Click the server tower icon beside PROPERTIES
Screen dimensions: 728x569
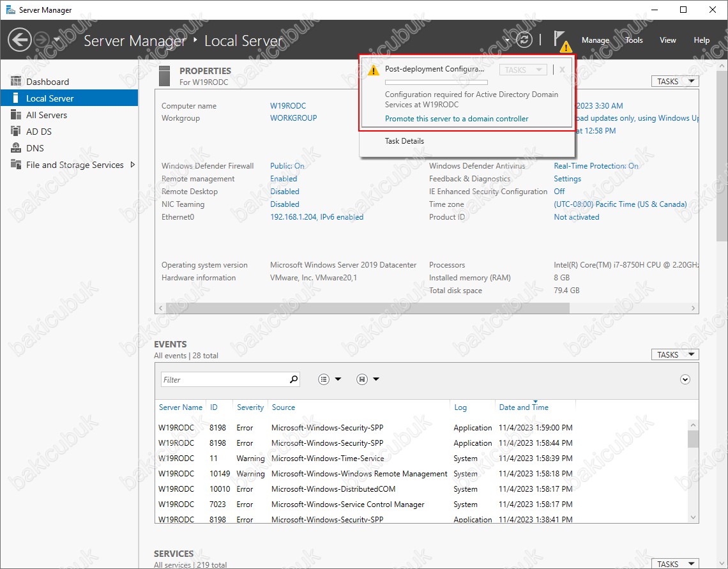[x=164, y=76]
